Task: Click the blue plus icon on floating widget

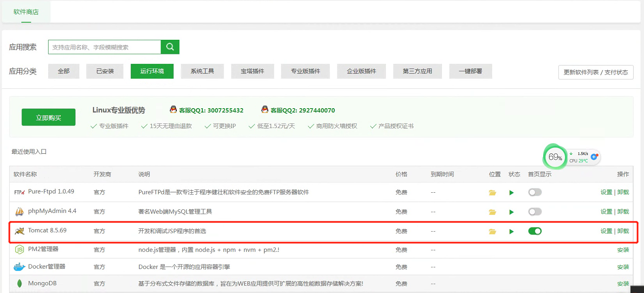Action: pos(594,157)
